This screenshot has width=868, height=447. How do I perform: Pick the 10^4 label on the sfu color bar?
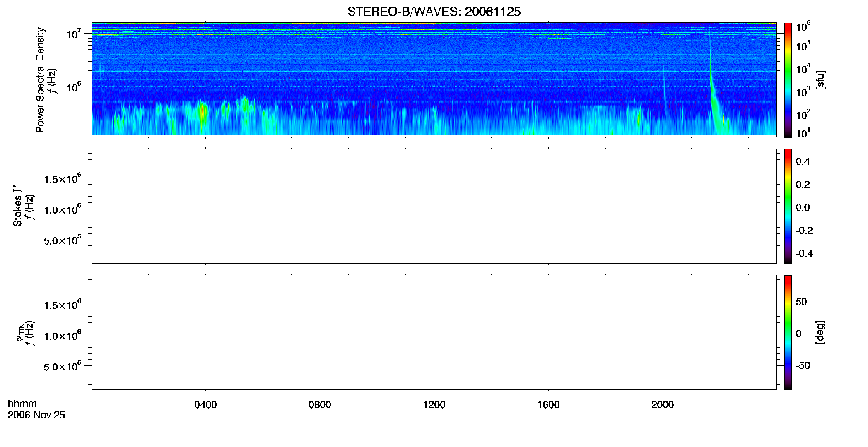coord(803,69)
